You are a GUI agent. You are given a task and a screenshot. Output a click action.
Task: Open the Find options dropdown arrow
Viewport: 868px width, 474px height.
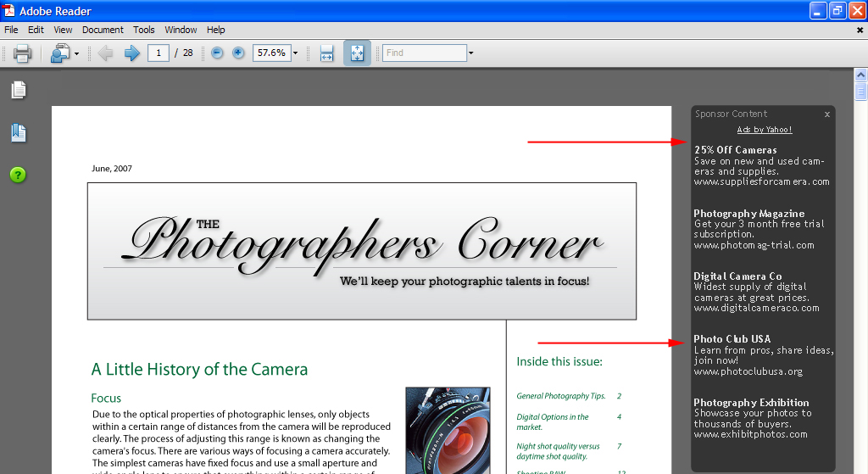[x=471, y=53]
